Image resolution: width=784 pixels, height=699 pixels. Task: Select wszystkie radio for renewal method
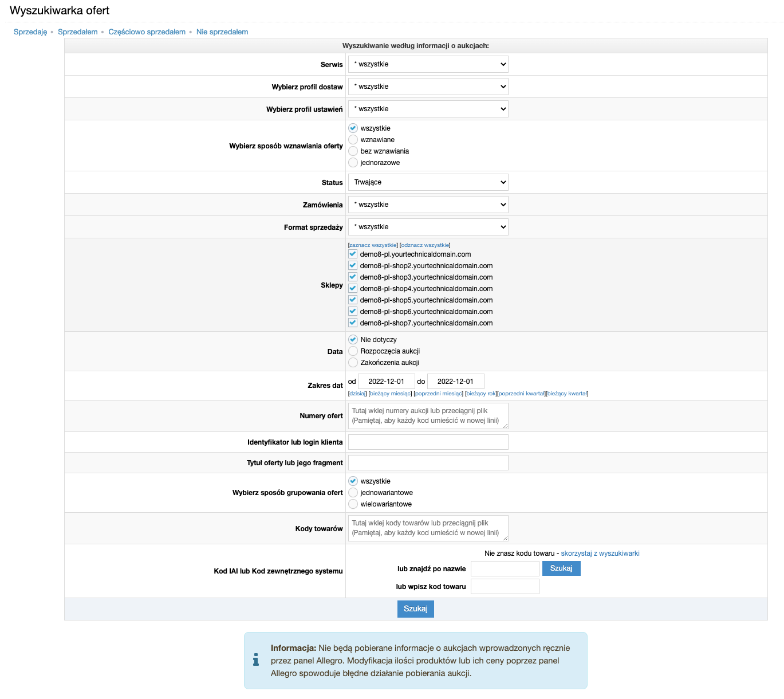point(353,128)
